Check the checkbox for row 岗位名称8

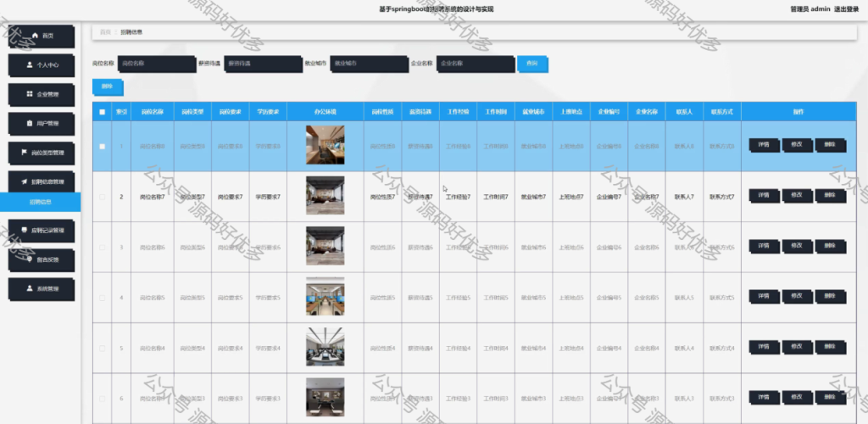[x=102, y=147]
